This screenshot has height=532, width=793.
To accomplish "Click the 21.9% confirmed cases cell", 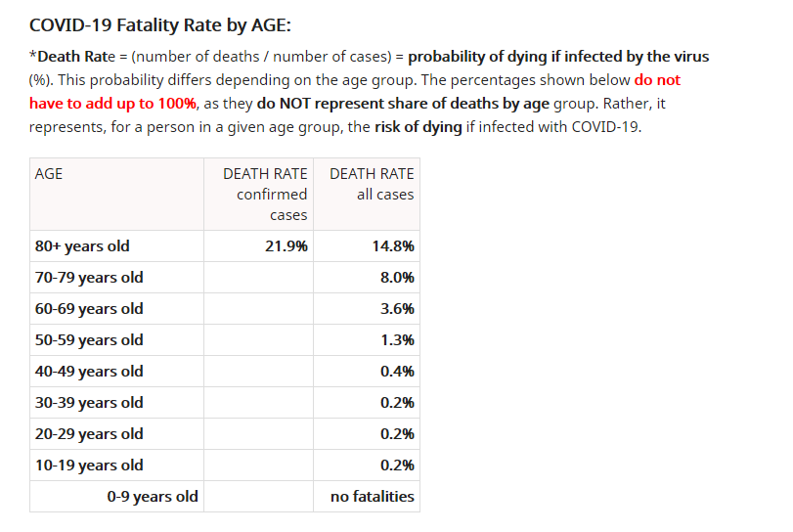I will coord(286,246).
